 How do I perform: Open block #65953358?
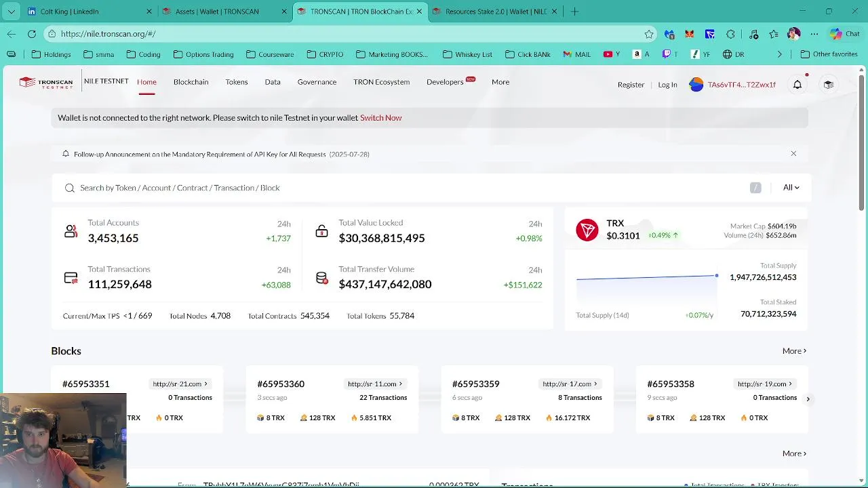pyautogui.click(x=671, y=384)
